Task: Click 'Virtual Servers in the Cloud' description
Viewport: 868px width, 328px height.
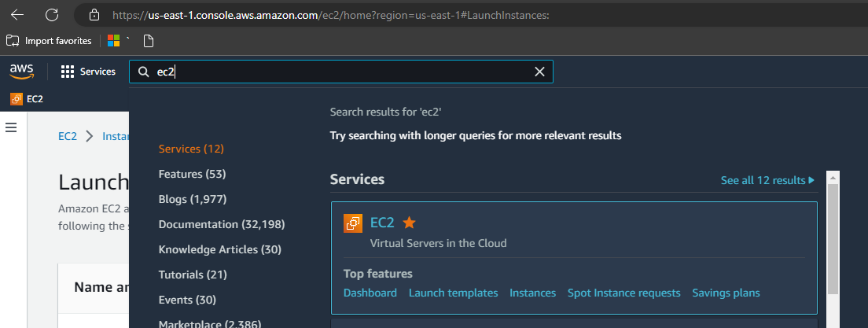Action: (x=438, y=243)
